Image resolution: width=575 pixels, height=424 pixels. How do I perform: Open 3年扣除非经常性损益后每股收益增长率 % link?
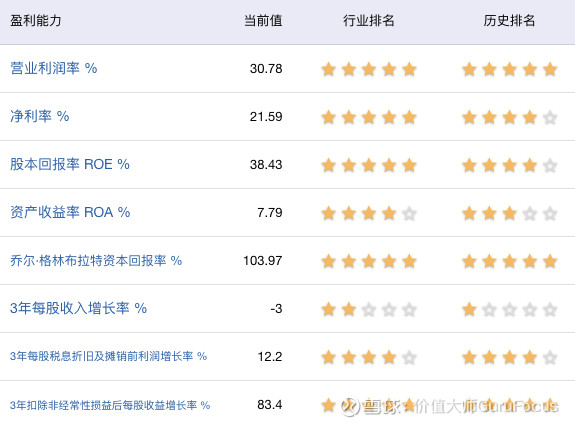(x=110, y=405)
